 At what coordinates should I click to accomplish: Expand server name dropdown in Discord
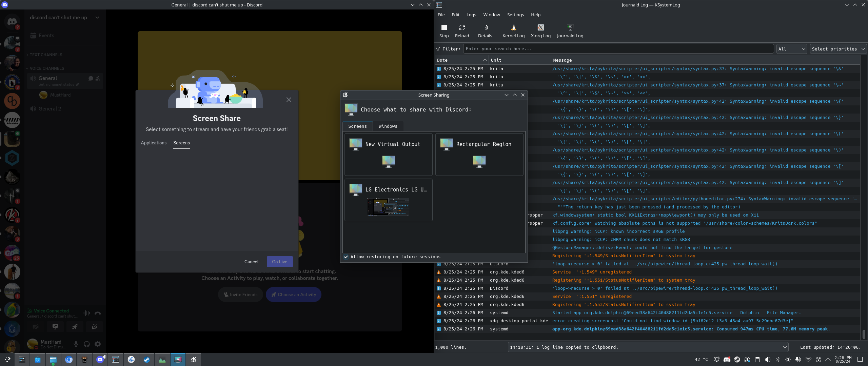click(x=97, y=18)
